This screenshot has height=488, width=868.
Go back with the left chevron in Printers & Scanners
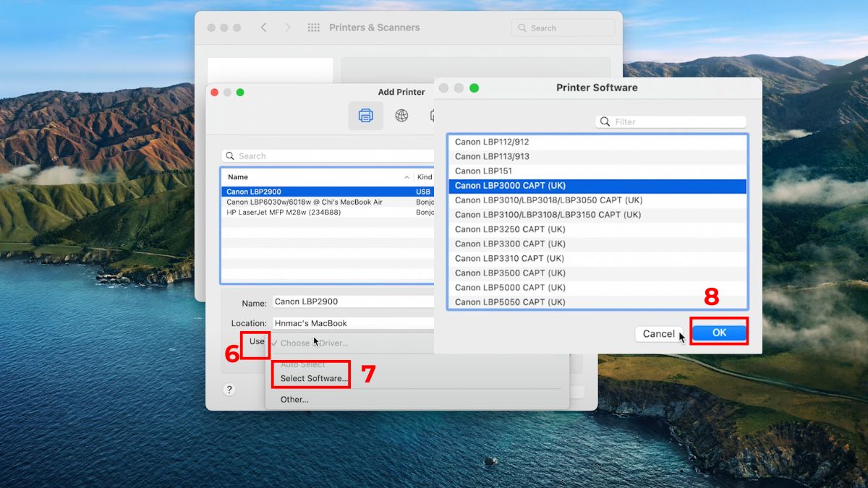click(x=263, y=27)
